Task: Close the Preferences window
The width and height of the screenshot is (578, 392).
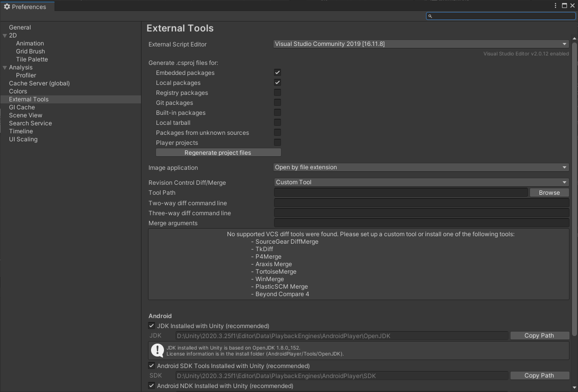Action: click(572, 5)
